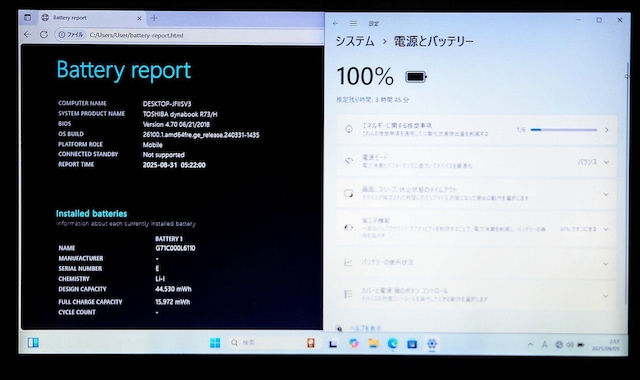The height and width of the screenshot is (380, 640).
Task: Open a new browser tab
Action: [154, 18]
